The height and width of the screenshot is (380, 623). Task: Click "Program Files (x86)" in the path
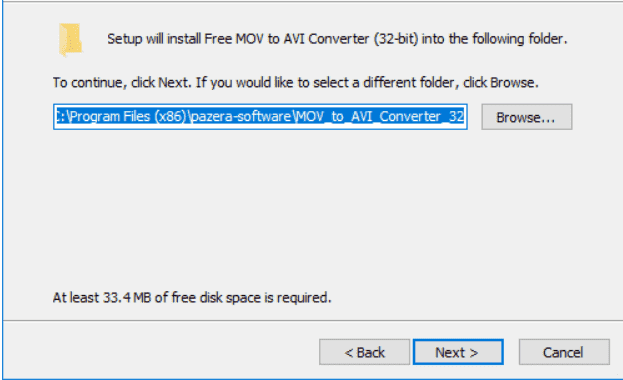pyautogui.click(x=127, y=116)
